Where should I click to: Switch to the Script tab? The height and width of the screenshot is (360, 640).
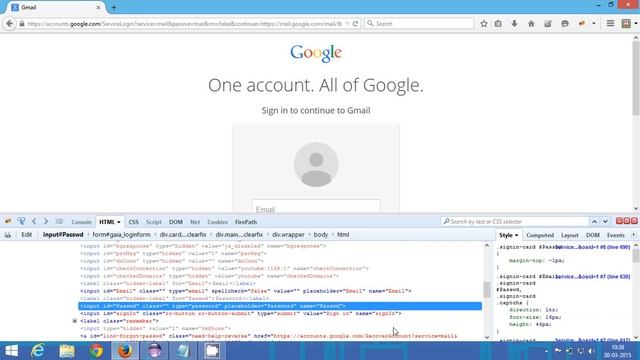pyautogui.click(x=153, y=222)
